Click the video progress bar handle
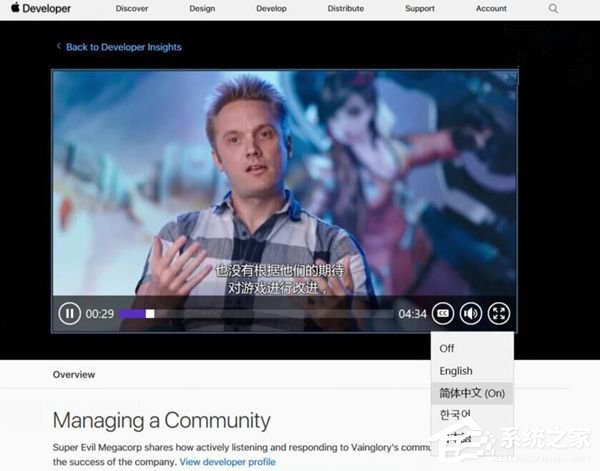The height and width of the screenshot is (471, 600). pos(150,314)
